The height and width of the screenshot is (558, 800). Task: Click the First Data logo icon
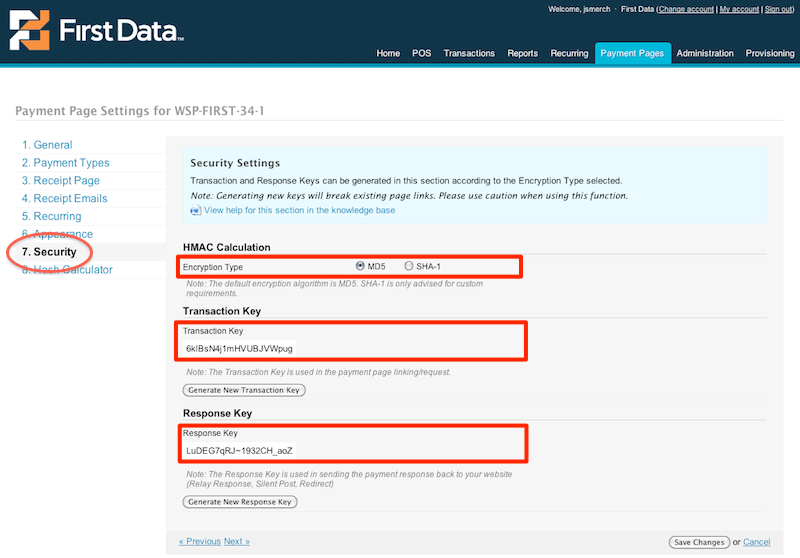(x=29, y=30)
